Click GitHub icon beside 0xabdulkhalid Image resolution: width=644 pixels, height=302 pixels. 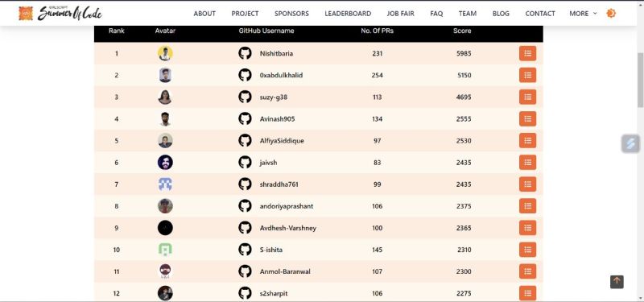pos(245,75)
